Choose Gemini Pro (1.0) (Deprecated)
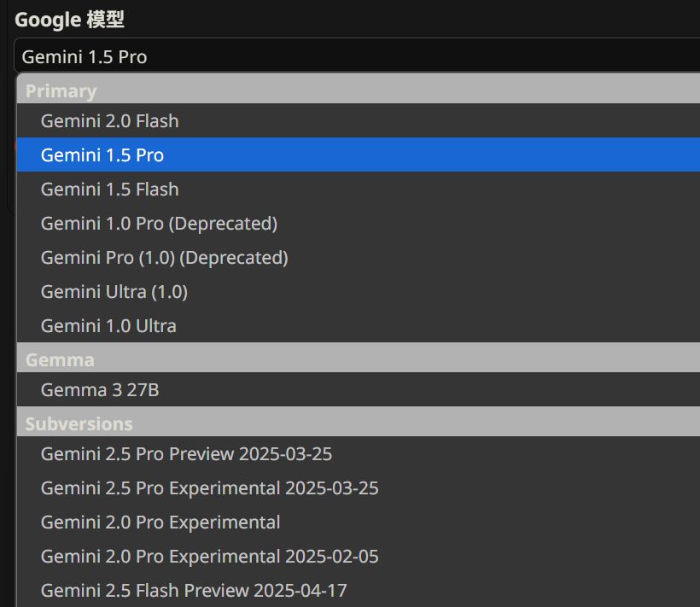700x607 pixels. pyautogui.click(x=165, y=257)
